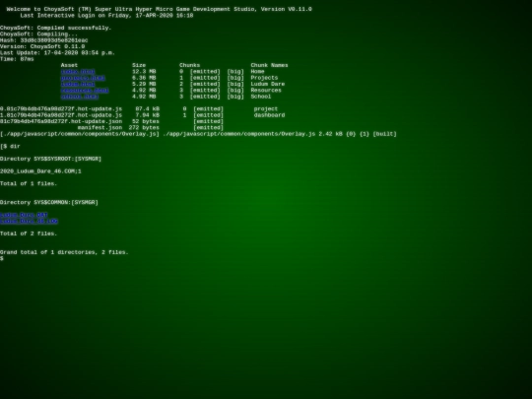532x399 pixels.
Task: Click the '[built]' tag on Overlay.js line
Action: [385, 134]
